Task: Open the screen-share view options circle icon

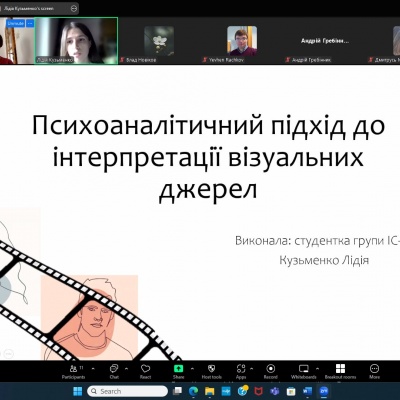Action: click(x=74, y=9)
